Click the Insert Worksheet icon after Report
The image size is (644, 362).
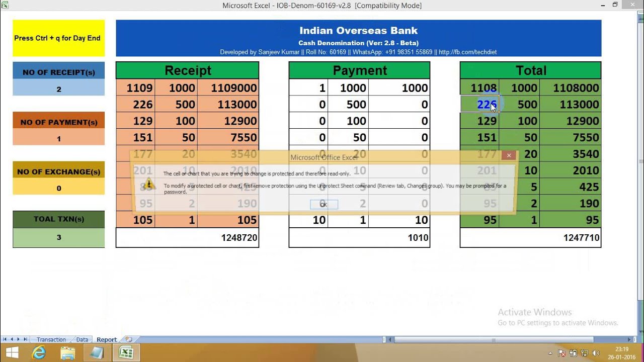[x=128, y=339]
